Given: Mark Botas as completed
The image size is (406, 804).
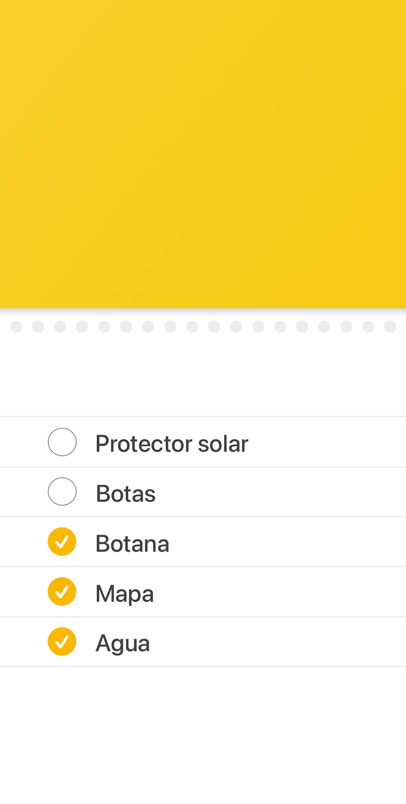Looking at the screenshot, I should [x=62, y=492].
